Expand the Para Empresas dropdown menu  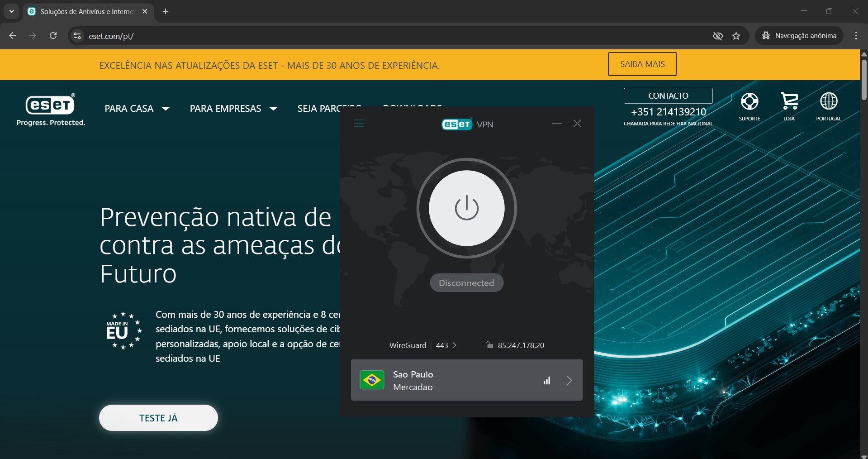pyautogui.click(x=233, y=109)
